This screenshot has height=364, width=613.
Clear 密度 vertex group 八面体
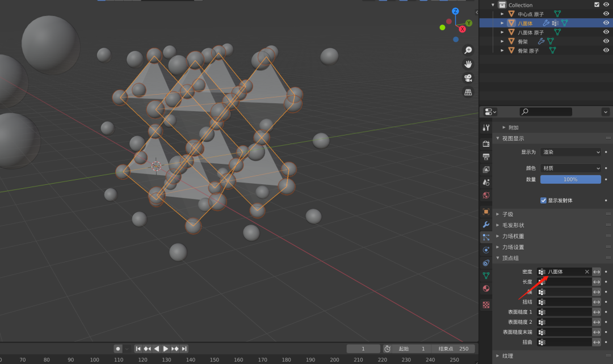click(587, 272)
